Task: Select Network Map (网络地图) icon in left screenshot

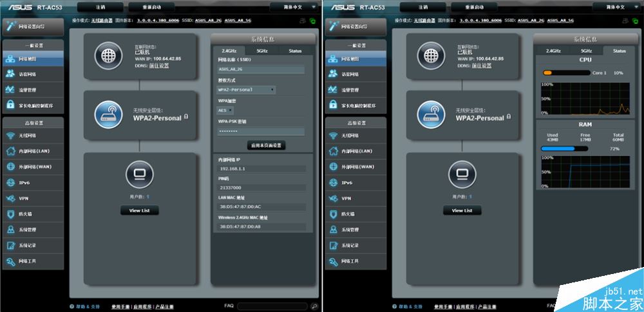Action: (x=10, y=59)
